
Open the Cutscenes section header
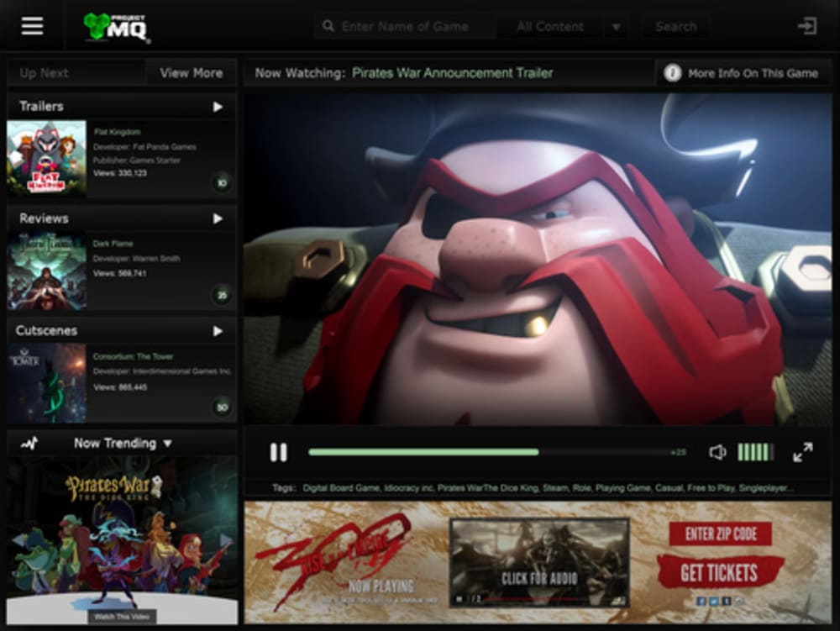click(122, 330)
